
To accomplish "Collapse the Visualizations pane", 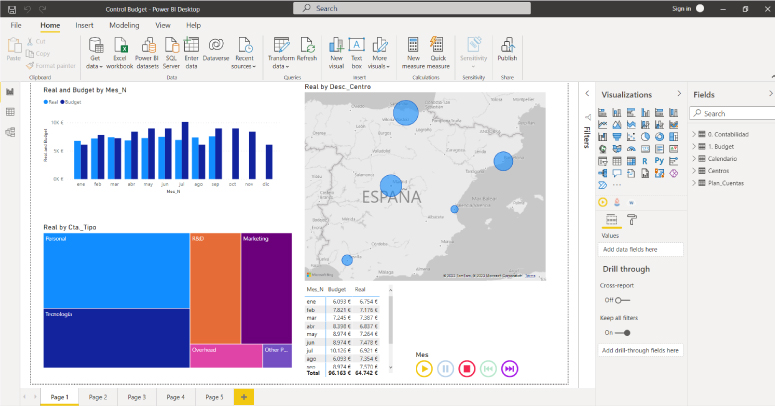I will 679,93.
